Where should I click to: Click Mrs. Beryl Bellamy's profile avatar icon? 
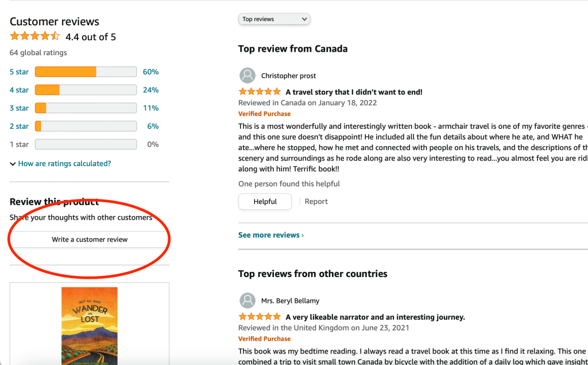coord(247,300)
